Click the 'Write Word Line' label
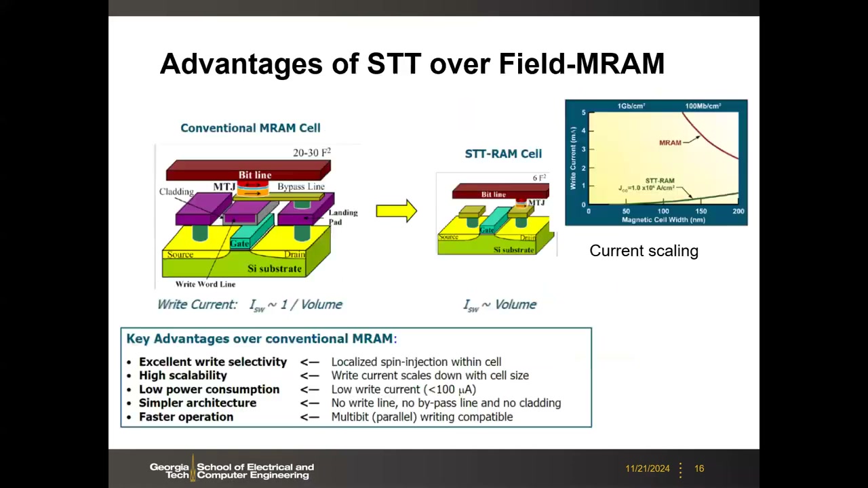Screen dimensions: 868x488 pyautogui.click(x=205, y=284)
